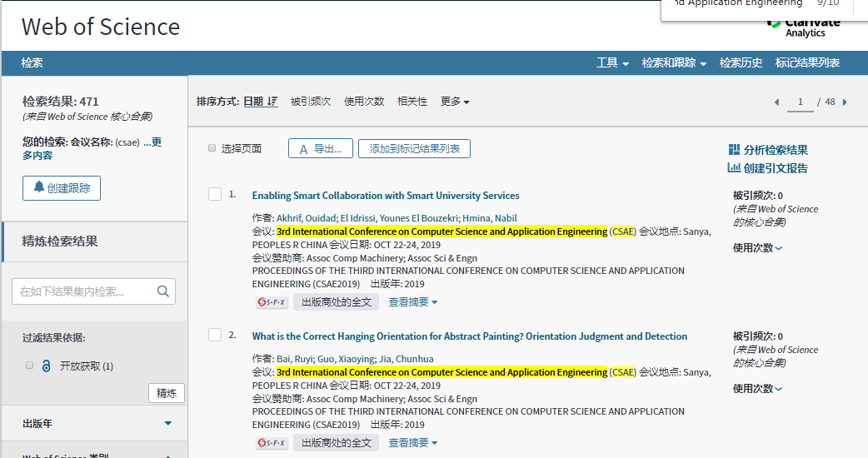Click the open access lock icon
868x458 pixels.
[x=46, y=366]
